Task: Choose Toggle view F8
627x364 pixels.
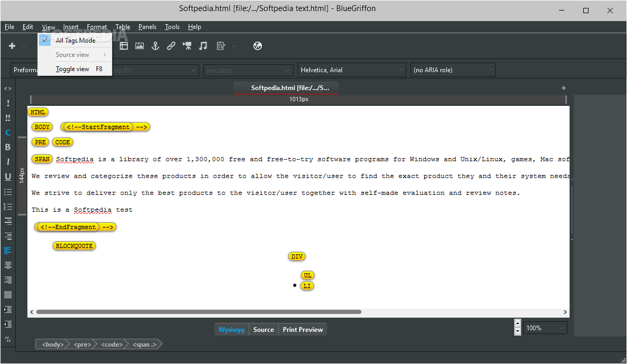Action: pos(75,69)
